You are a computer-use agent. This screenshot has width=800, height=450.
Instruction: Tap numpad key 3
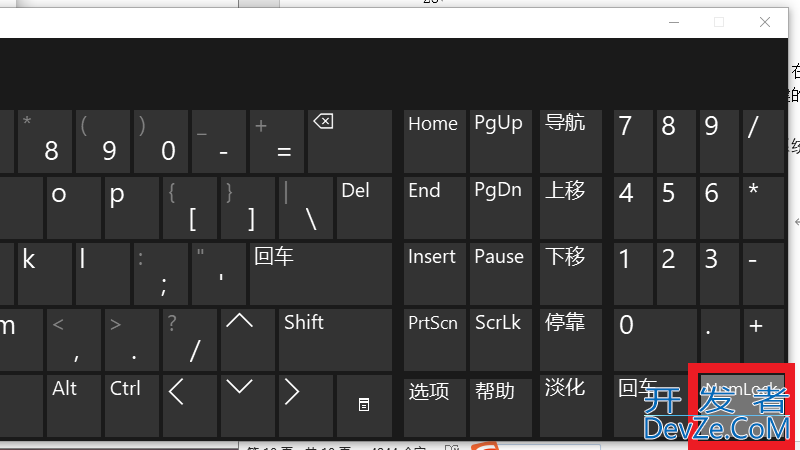(x=719, y=274)
